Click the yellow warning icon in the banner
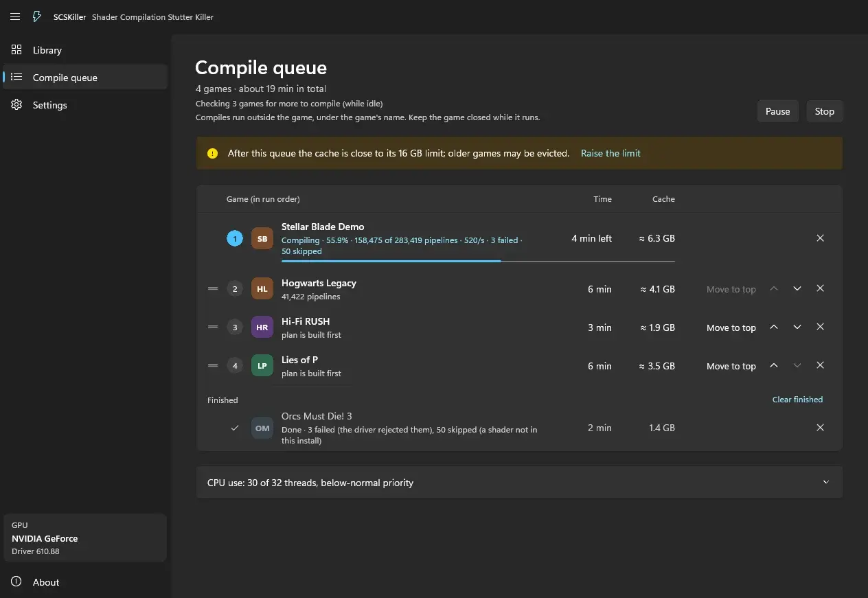Image resolution: width=868 pixels, height=598 pixels. [213, 154]
